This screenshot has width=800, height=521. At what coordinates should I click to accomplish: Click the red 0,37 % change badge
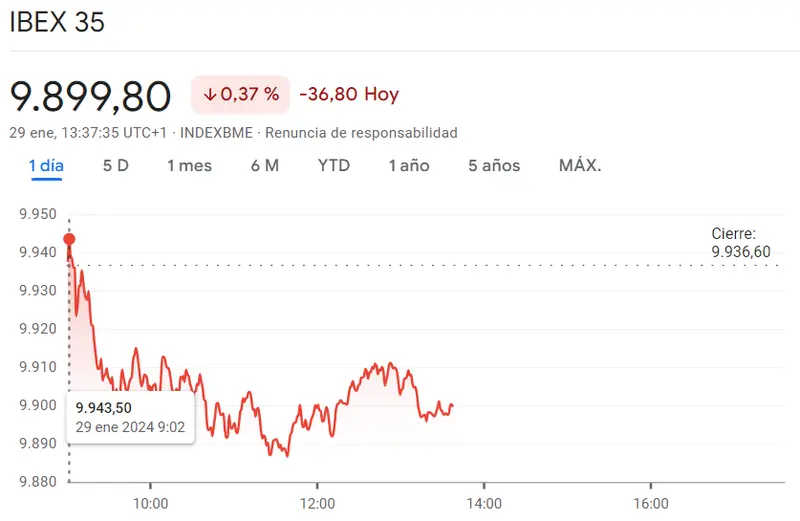241,95
